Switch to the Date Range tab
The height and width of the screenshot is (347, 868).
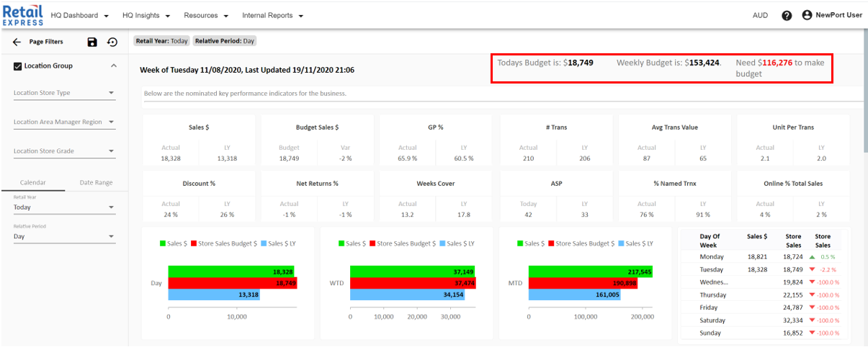96,183
